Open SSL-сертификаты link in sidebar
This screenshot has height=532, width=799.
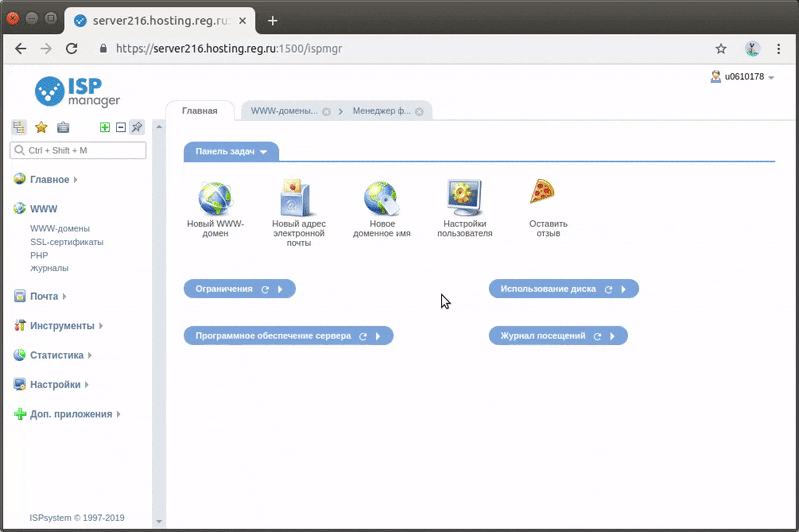pos(67,242)
